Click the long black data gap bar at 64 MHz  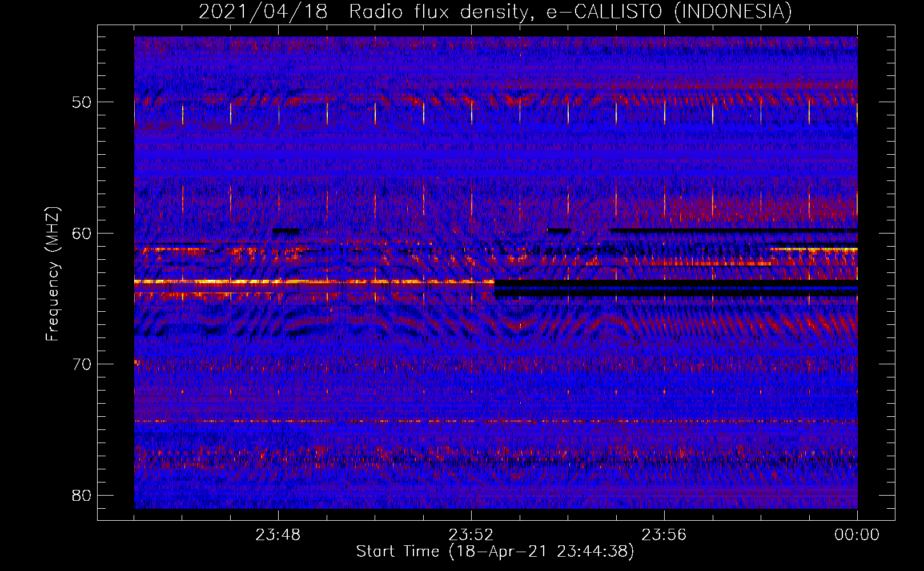[x=676, y=283]
